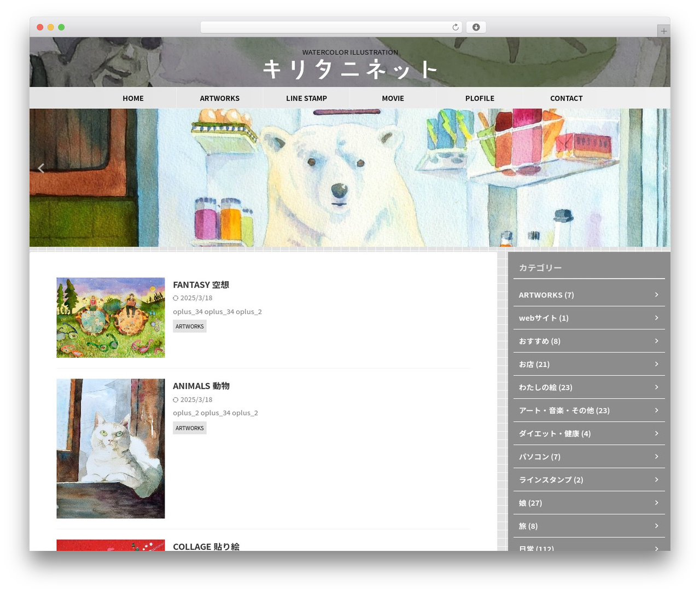
Task: Open わたしの絵 (23) category
Action: [589, 387]
